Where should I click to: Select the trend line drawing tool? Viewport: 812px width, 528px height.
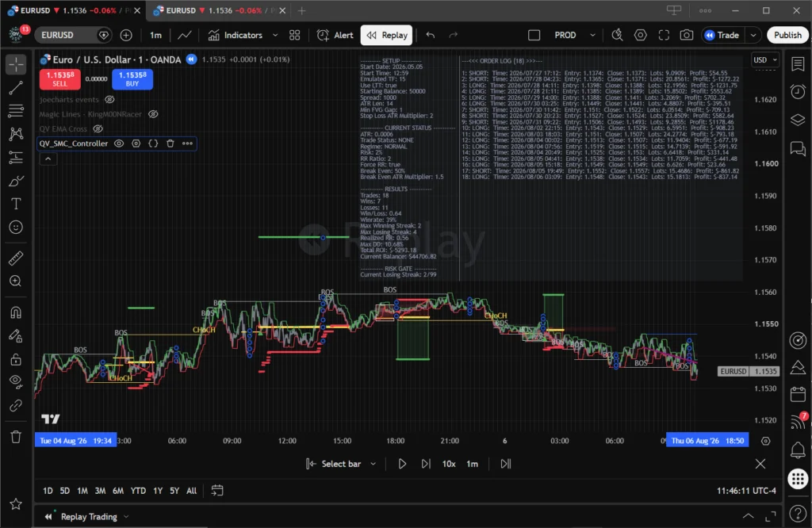click(16, 88)
